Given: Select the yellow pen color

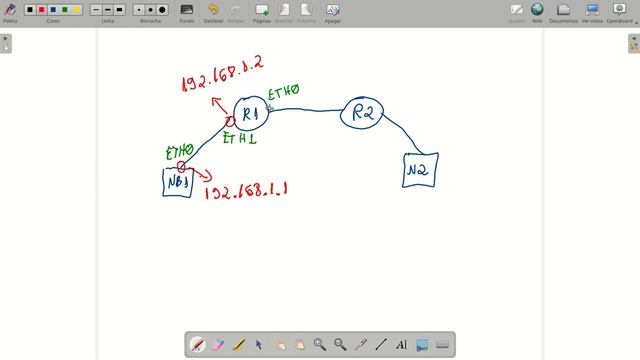Looking at the screenshot, I should 76,9.
